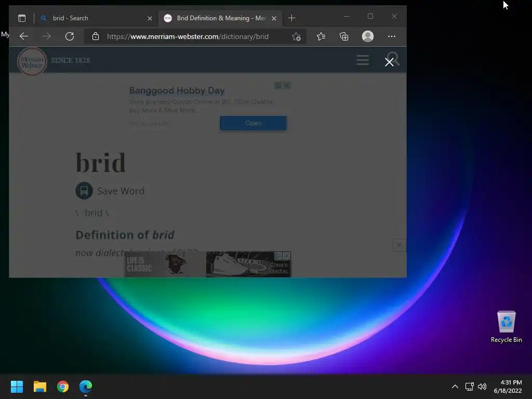Click the Save Word bookmark icon
This screenshot has height=399, width=532.
tap(84, 191)
